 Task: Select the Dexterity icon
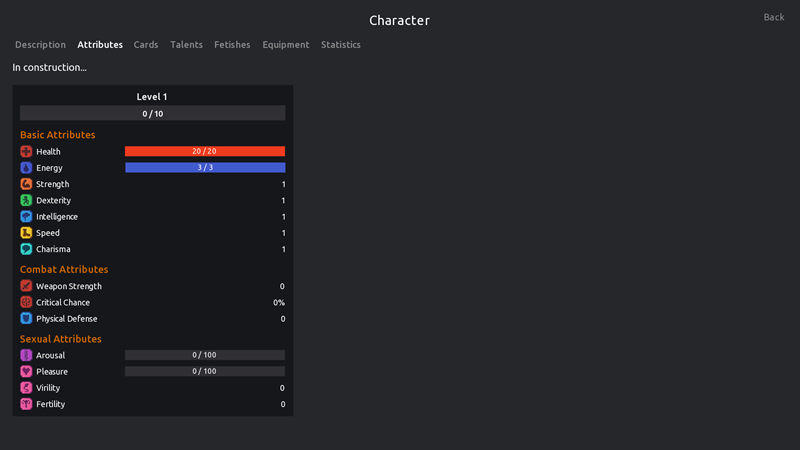[x=26, y=200]
